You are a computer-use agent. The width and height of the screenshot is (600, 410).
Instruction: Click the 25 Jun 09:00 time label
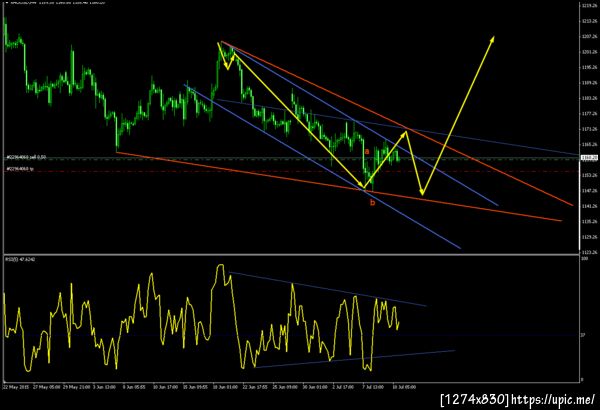tap(285, 387)
